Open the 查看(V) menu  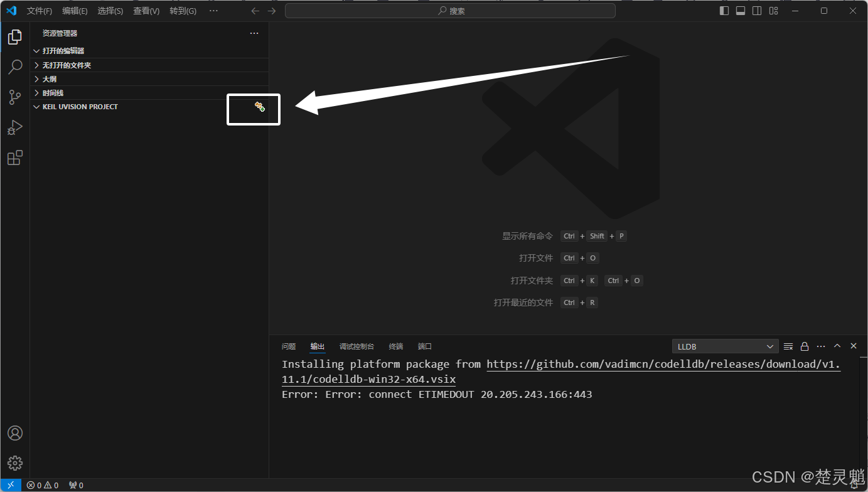146,11
